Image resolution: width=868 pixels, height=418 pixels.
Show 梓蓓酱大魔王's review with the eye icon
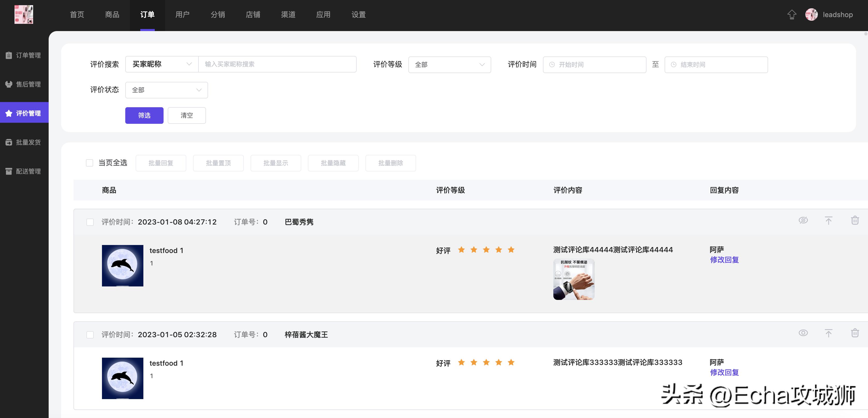tap(804, 333)
